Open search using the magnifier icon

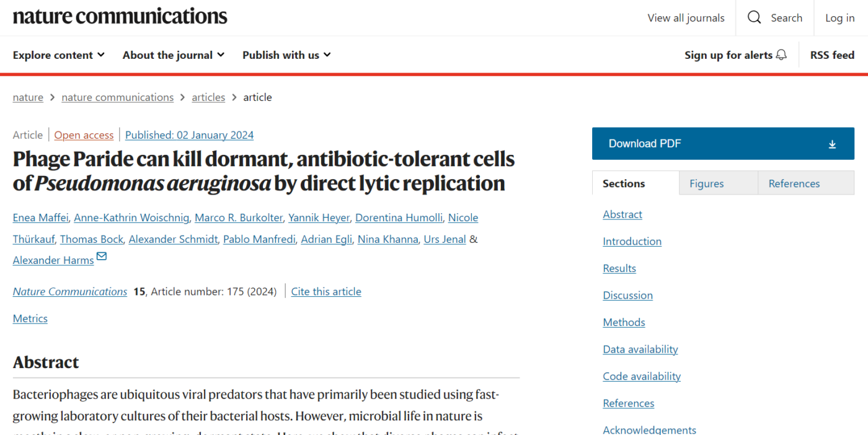pyautogui.click(x=754, y=17)
